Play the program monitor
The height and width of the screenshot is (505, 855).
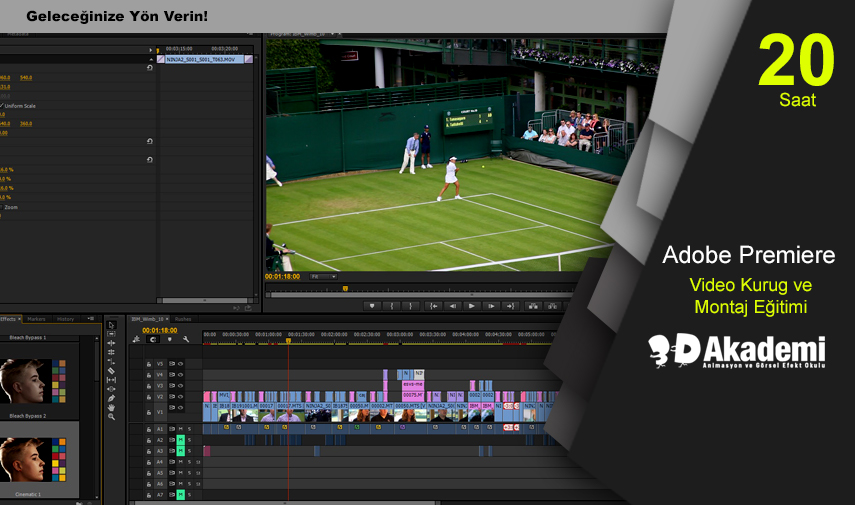[472, 306]
